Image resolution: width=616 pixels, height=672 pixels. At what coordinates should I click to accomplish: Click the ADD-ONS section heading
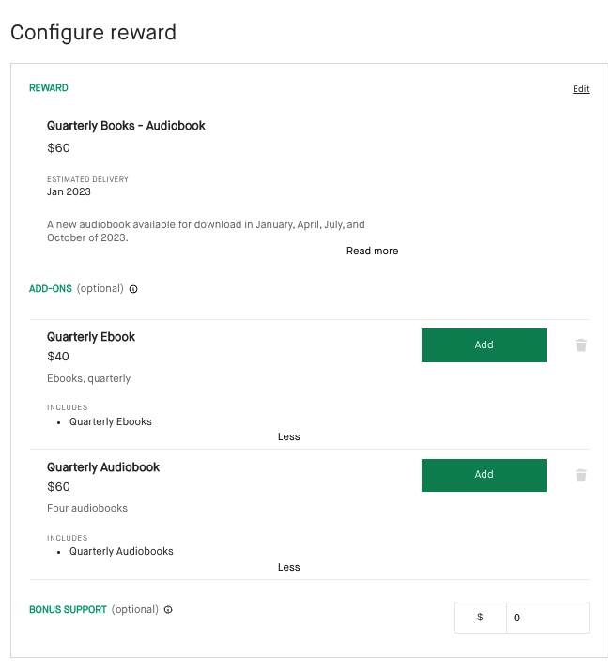pos(50,288)
